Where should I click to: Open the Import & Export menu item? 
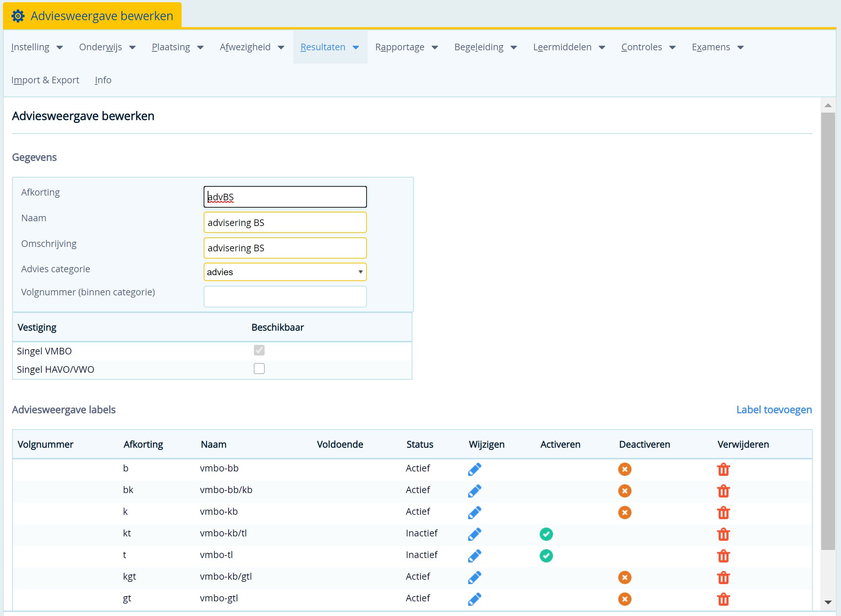pos(45,80)
